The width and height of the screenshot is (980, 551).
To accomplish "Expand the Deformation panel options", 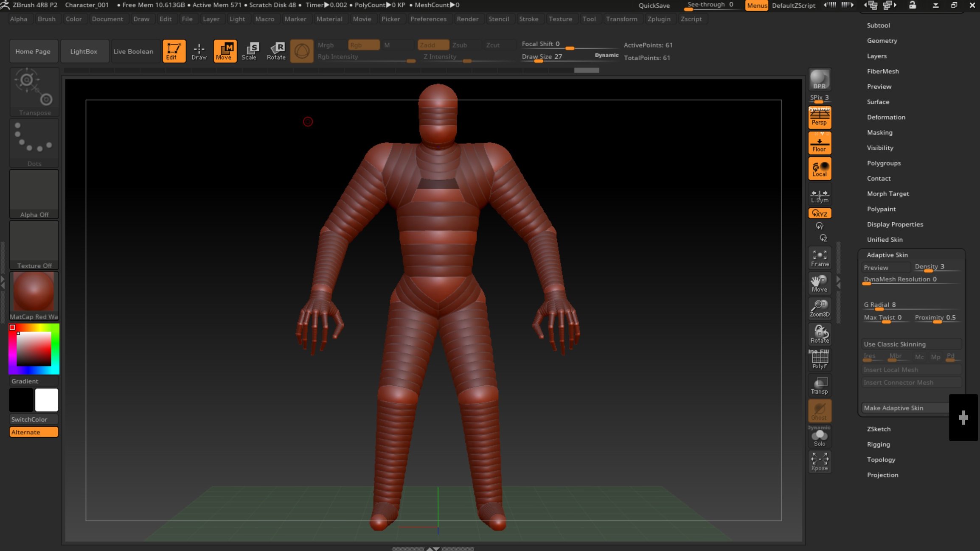I will (886, 117).
